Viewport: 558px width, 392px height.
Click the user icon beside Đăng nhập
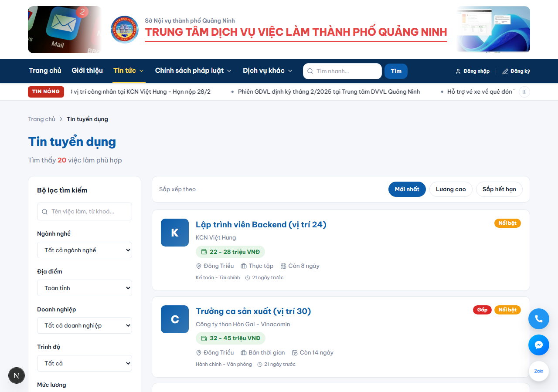[458, 71]
